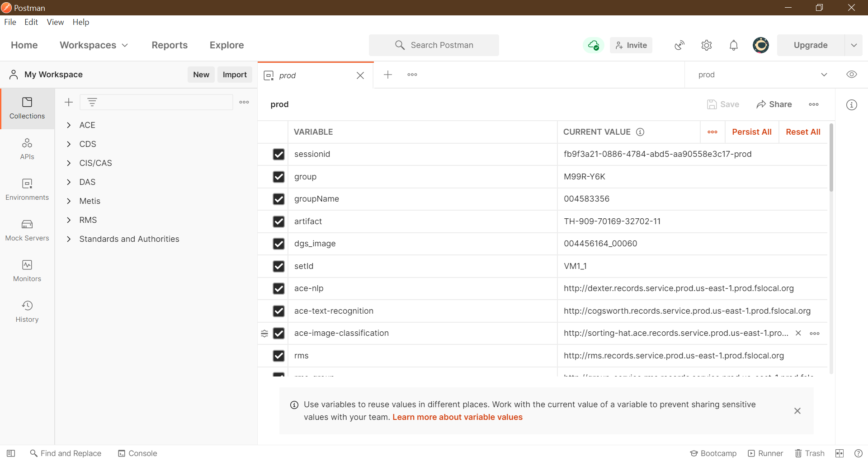
Task: Uncheck the ace-nlp variable
Action: (279, 288)
